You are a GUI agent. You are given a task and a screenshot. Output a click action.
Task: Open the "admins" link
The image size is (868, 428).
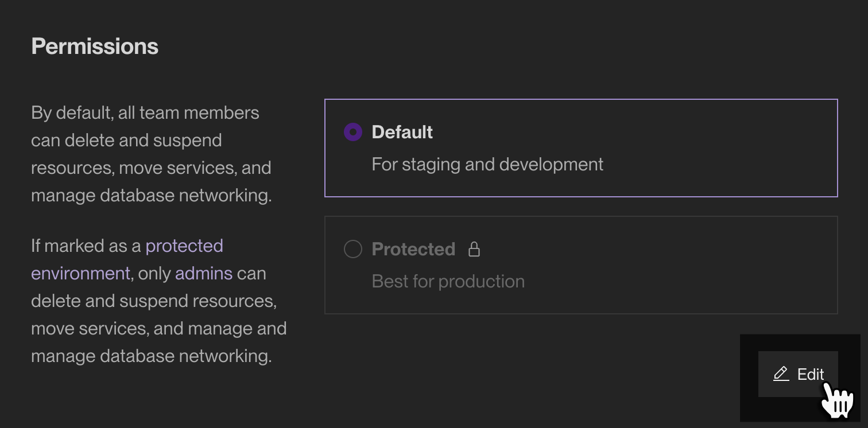pyautogui.click(x=204, y=273)
